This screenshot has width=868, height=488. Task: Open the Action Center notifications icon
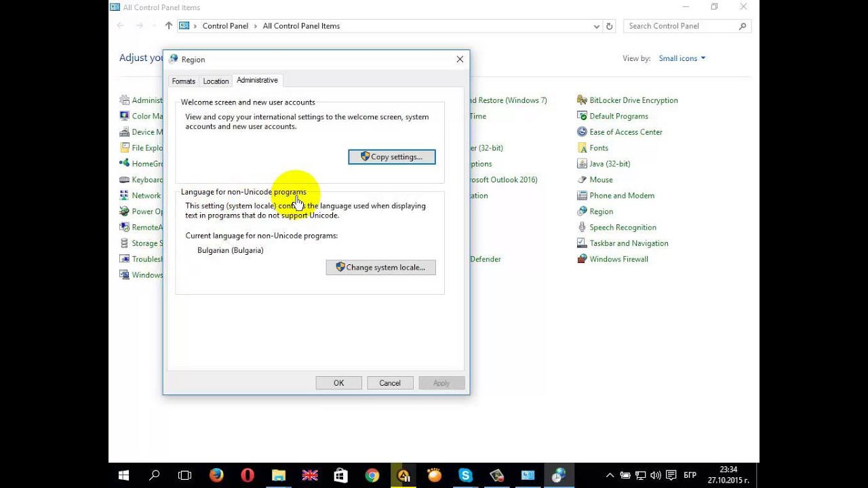coord(671,475)
